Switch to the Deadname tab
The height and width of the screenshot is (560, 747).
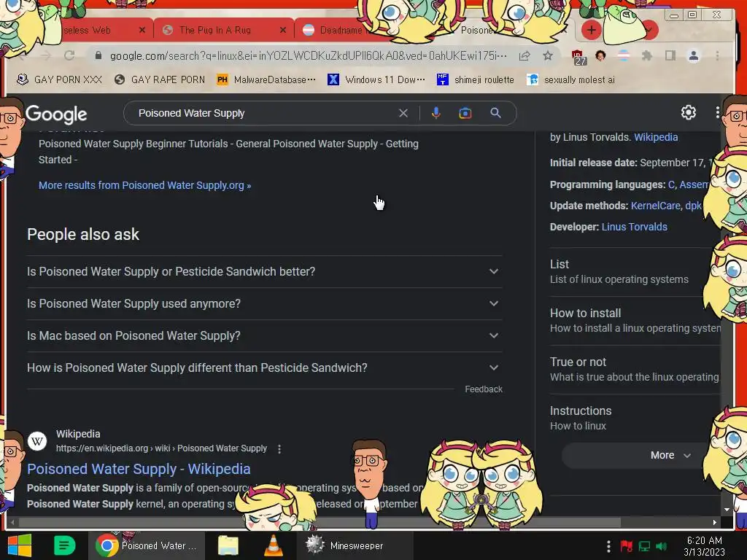pos(341,30)
